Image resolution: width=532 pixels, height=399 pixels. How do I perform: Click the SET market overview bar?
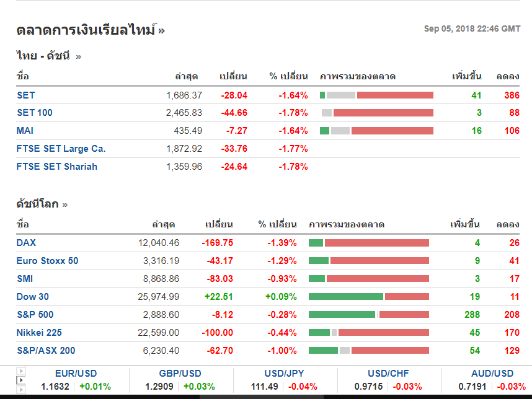click(x=376, y=95)
